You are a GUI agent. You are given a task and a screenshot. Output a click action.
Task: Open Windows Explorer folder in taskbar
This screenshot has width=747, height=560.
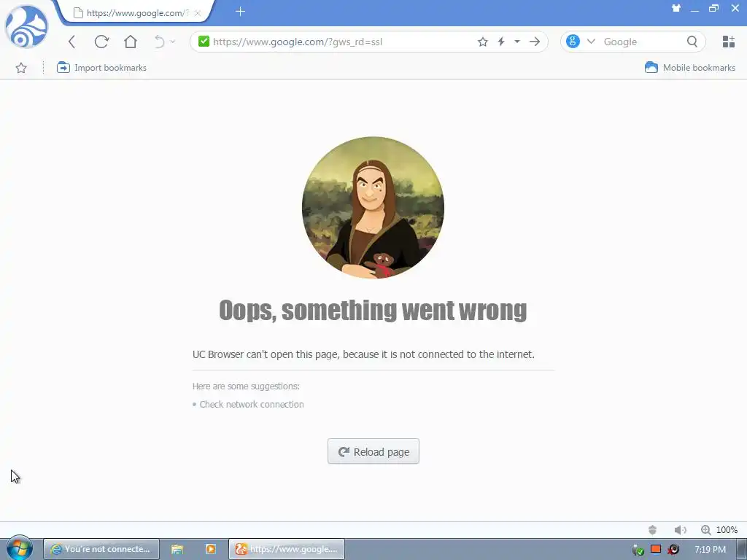(x=177, y=549)
